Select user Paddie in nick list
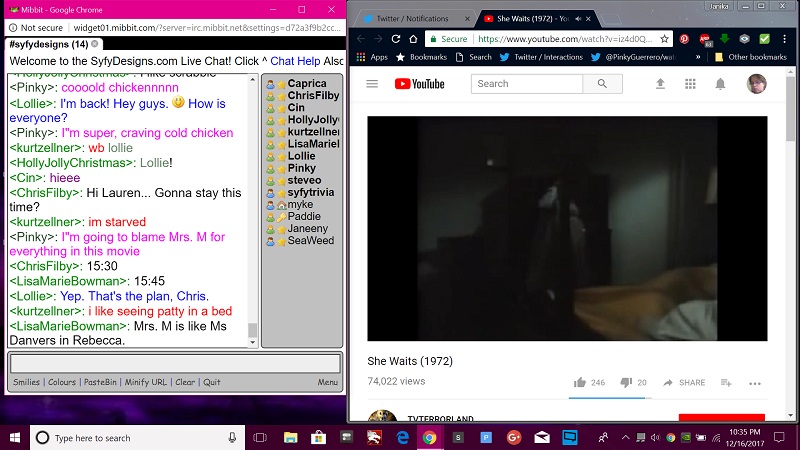The height and width of the screenshot is (450, 800). coord(302,216)
